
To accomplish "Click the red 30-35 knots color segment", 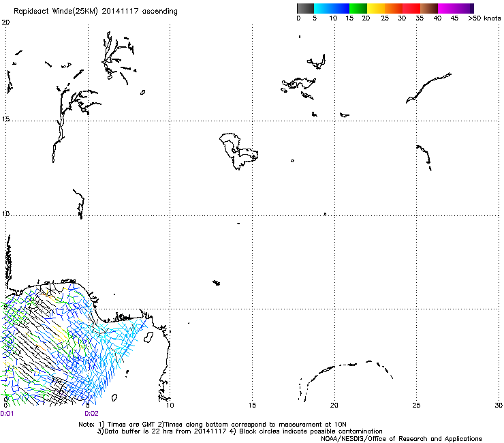I will [411, 8].
